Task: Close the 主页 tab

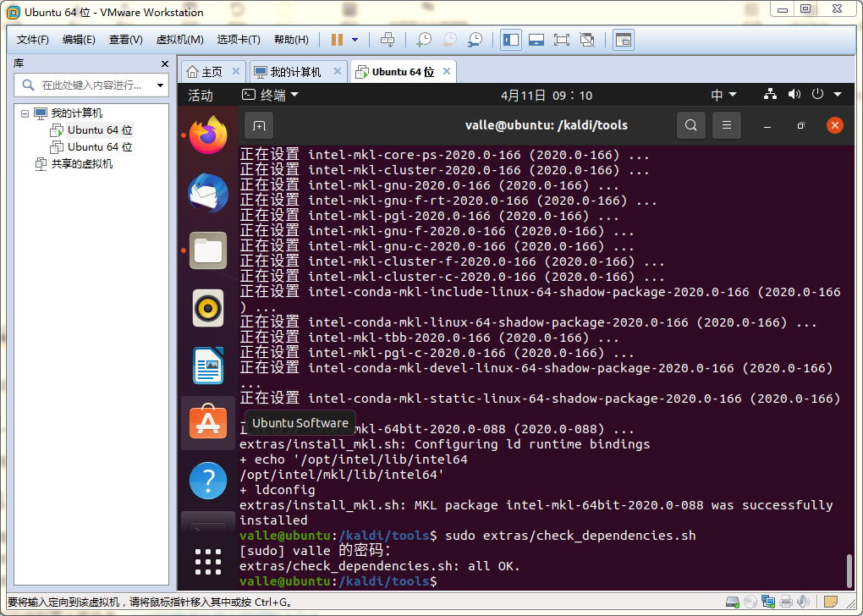Action: coord(235,72)
